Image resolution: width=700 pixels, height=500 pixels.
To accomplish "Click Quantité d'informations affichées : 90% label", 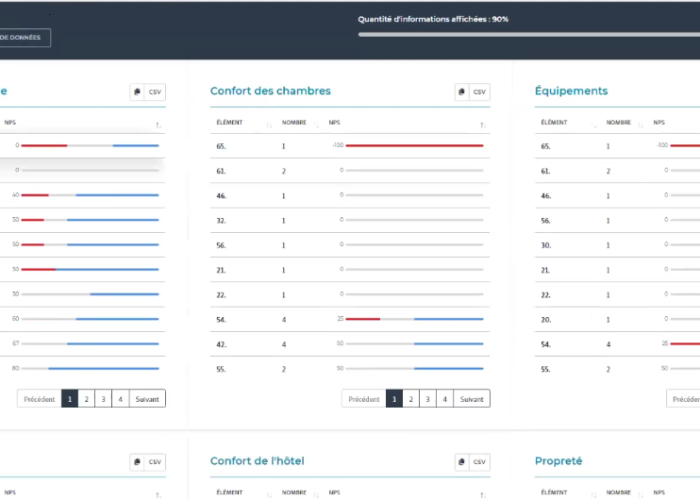I will coord(433,19).
